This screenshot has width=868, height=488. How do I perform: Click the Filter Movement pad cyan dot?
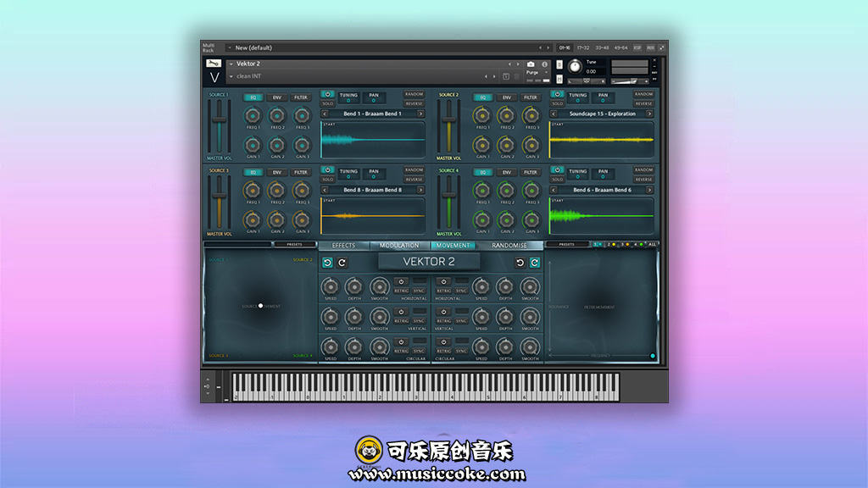653,356
